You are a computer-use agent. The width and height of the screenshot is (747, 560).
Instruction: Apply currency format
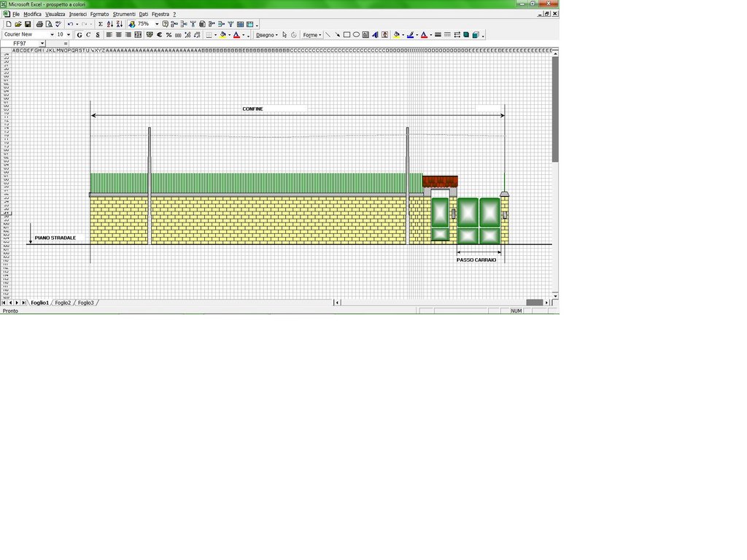150,35
